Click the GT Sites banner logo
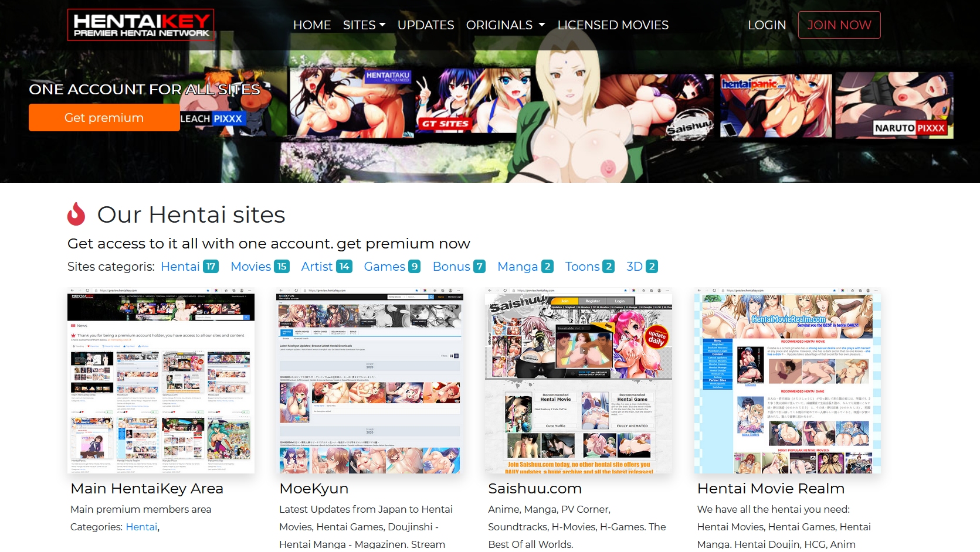This screenshot has height=552, width=980. 445,124
